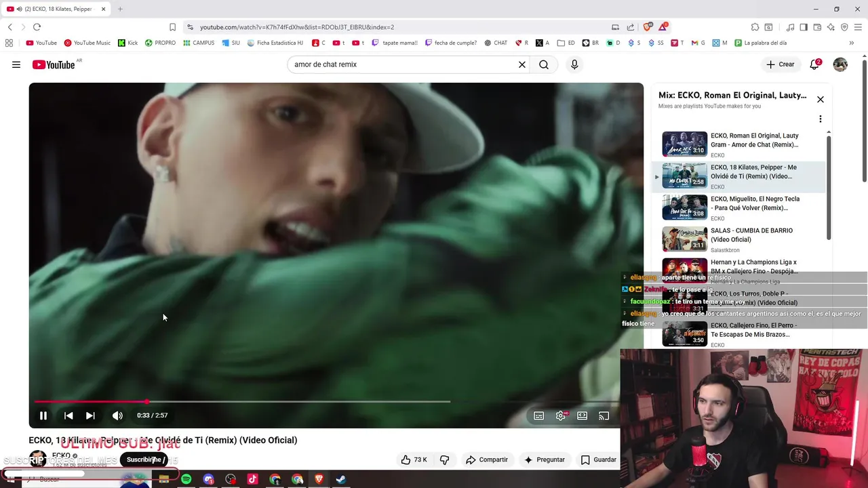Save the video with Guardar
Viewport: 868px width, 488px height.
[x=598, y=460]
